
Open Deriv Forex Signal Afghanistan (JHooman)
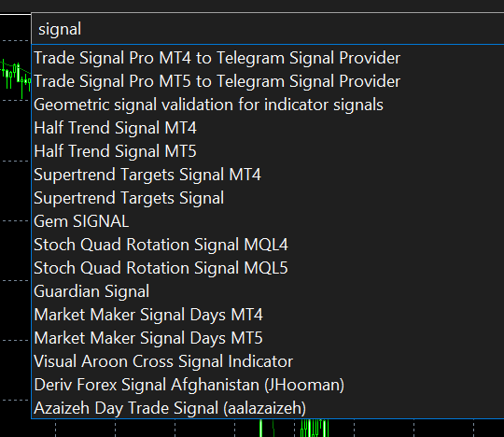point(268,385)
